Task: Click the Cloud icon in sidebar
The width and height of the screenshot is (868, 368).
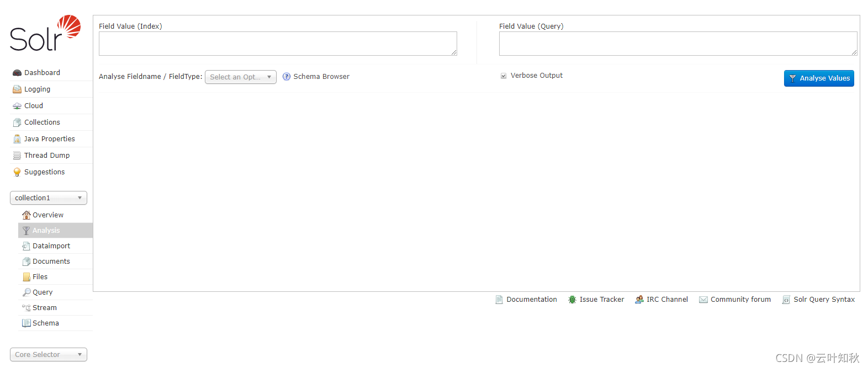Action: tap(17, 106)
